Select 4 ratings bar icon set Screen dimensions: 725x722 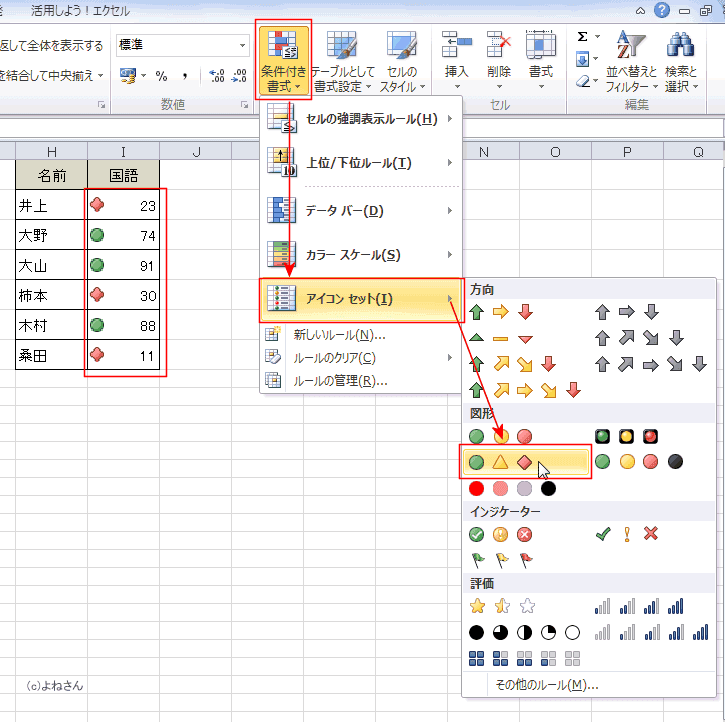(639, 606)
